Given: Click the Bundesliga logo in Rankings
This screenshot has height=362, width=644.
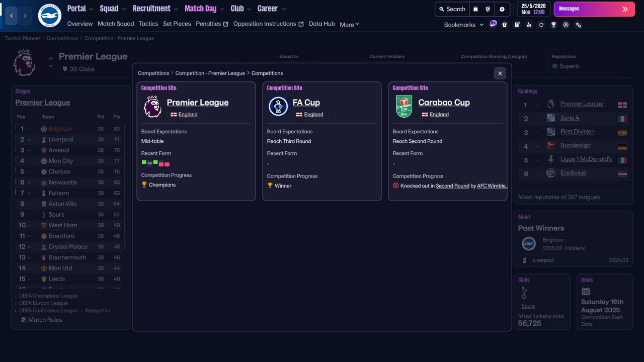Looking at the screenshot, I should 551,145.
